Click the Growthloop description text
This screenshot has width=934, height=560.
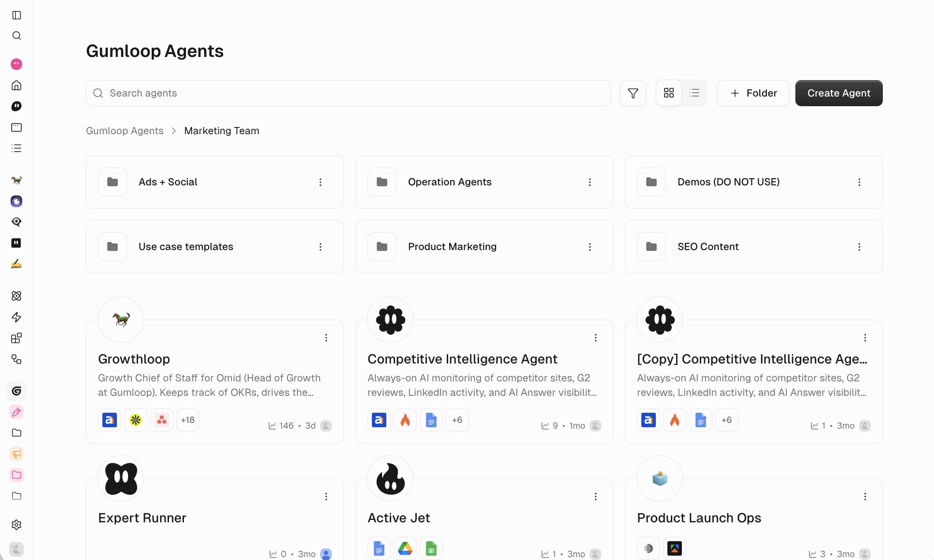pos(209,385)
